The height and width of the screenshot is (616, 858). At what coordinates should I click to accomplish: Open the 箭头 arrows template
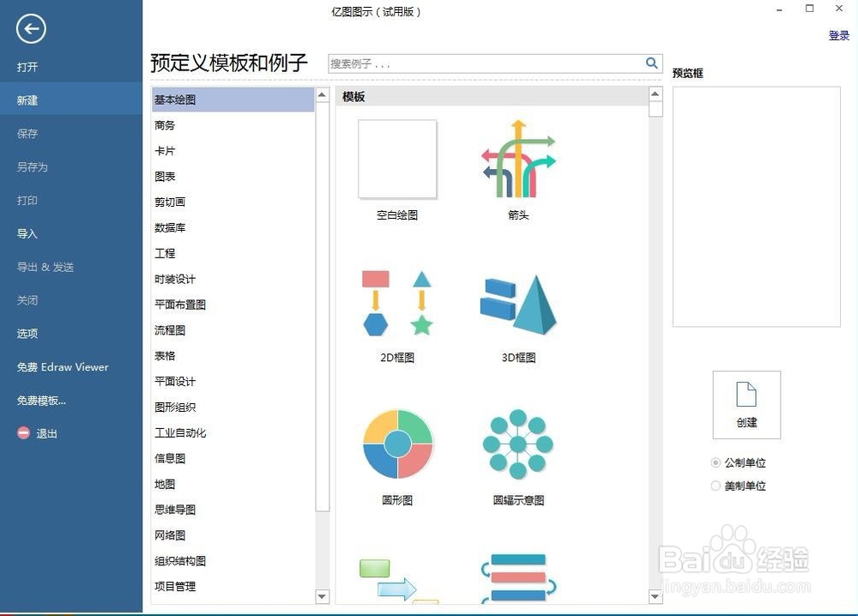tap(517, 159)
